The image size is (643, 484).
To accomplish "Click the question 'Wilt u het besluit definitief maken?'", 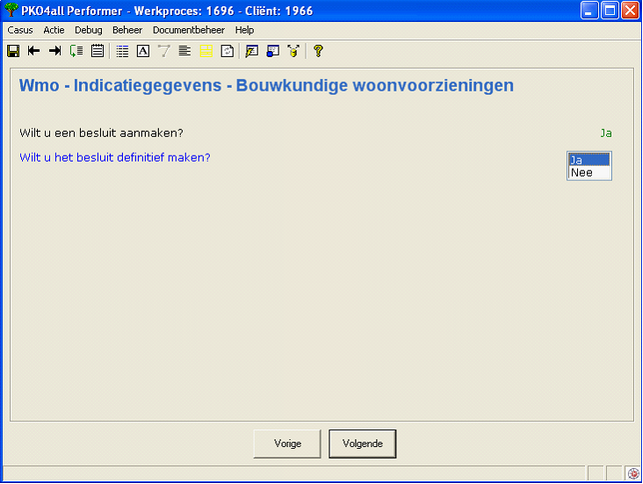I will pyautogui.click(x=115, y=158).
